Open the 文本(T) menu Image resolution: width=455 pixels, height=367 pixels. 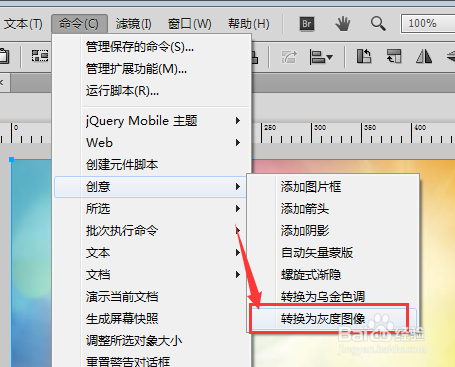click(23, 24)
